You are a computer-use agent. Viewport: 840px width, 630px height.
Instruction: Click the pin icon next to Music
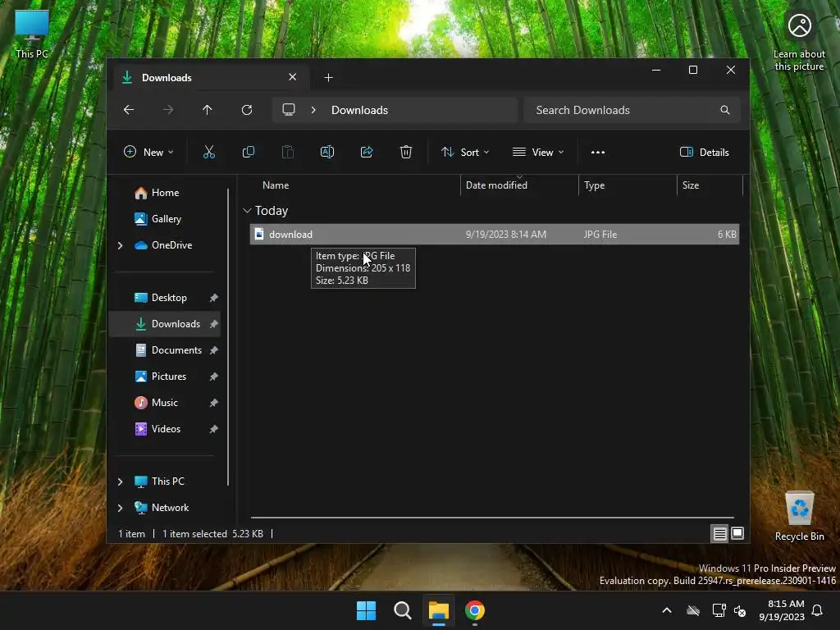tap(214, 403)
